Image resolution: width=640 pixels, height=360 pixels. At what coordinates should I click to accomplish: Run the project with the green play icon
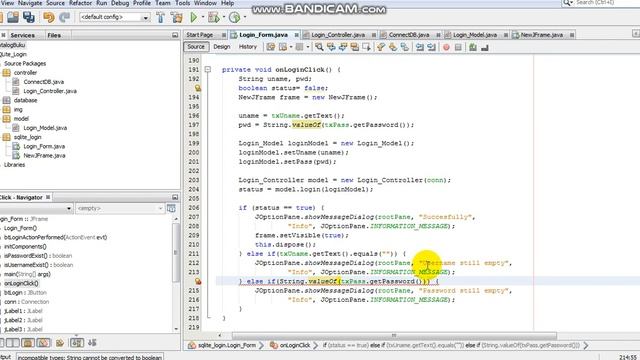click(194, 17)
